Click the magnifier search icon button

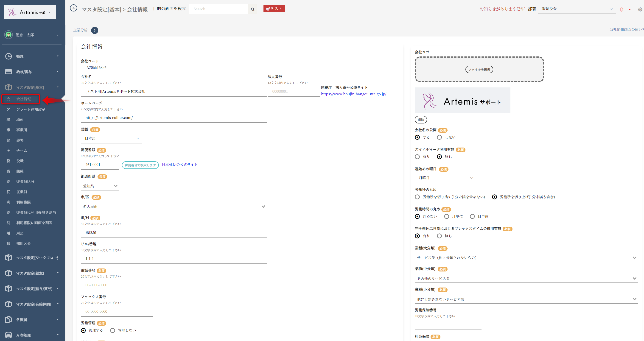252,9
